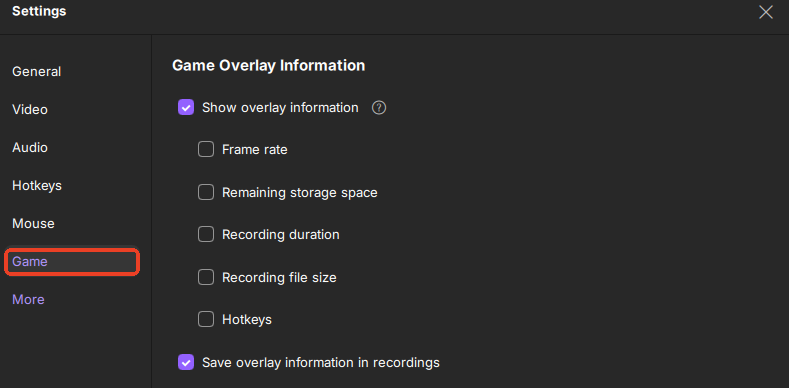Select the Hotkeys tab in sidebar

(x=37, y=186)
